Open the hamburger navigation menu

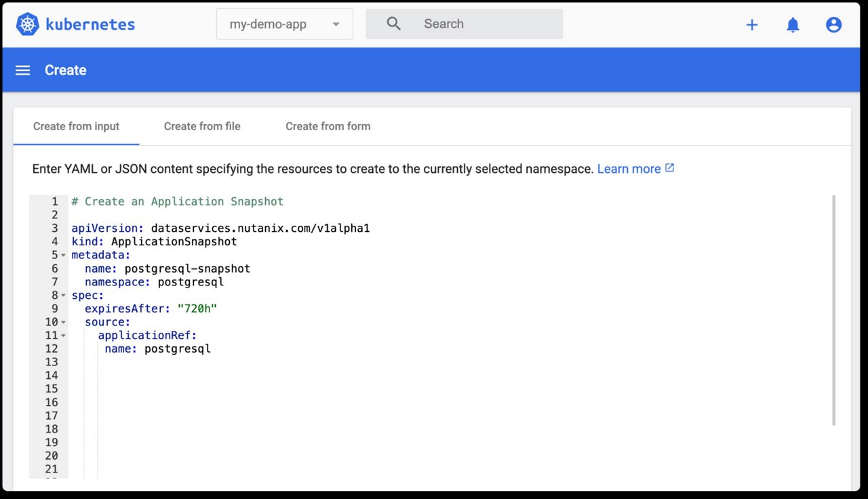coord(23,71)
